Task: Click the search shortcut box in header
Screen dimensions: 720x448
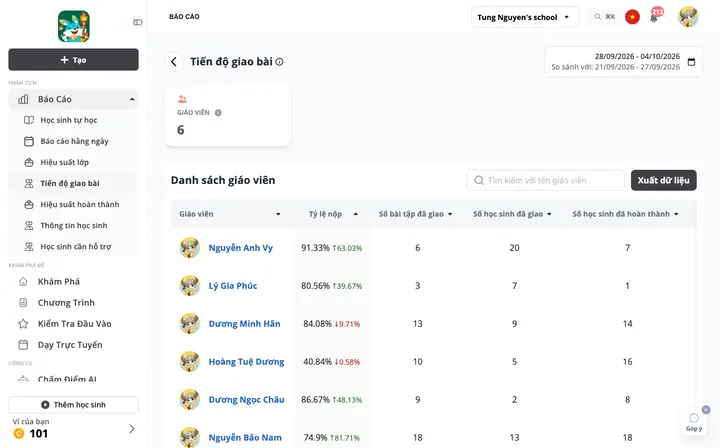Action: 605,17
